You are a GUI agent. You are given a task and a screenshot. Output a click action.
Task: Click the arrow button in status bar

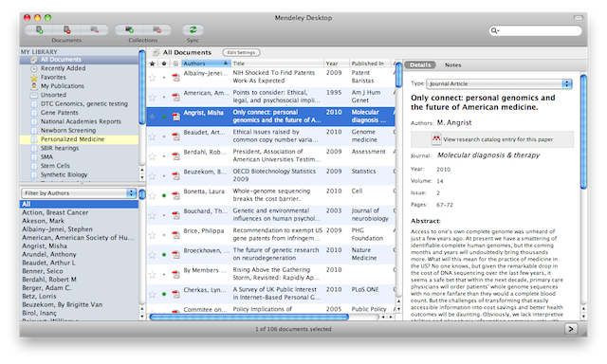[x=571, y=329]
